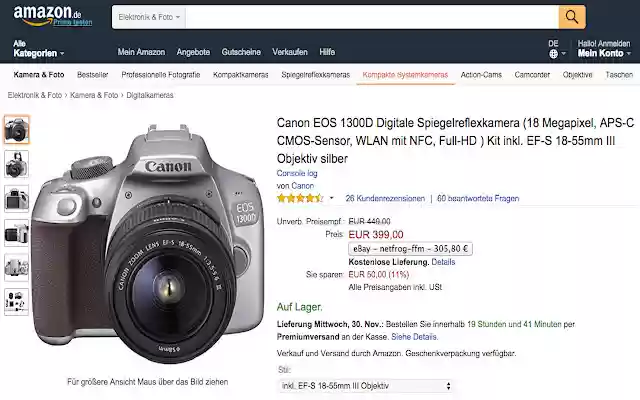640x400 pixels.
Task: Open the Mein Konto dropdown
Action: (x=604, y=53)
